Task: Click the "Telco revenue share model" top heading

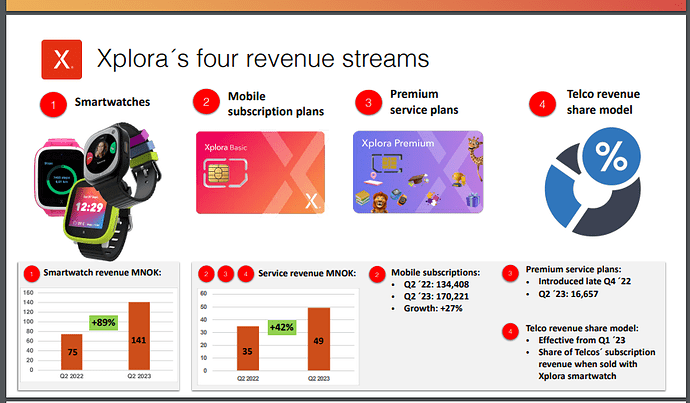Action: (x=603, y=102)
